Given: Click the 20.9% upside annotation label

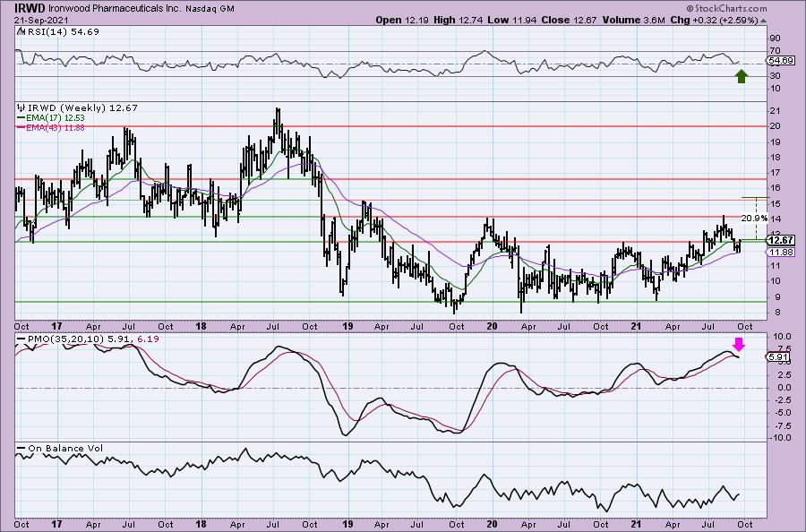Looking at the screenshot, I should click(754, 218).
